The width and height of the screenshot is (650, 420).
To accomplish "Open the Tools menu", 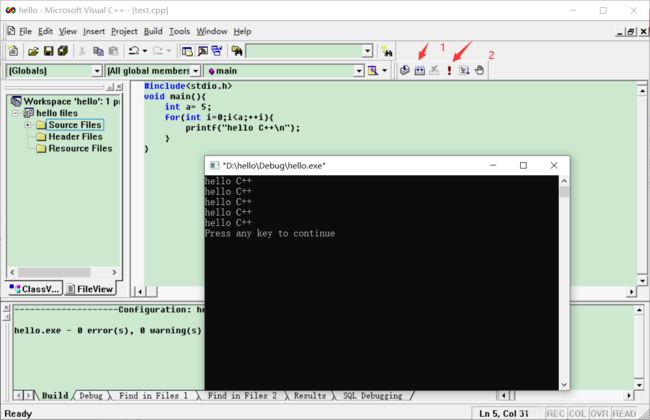I will point(179,32).
